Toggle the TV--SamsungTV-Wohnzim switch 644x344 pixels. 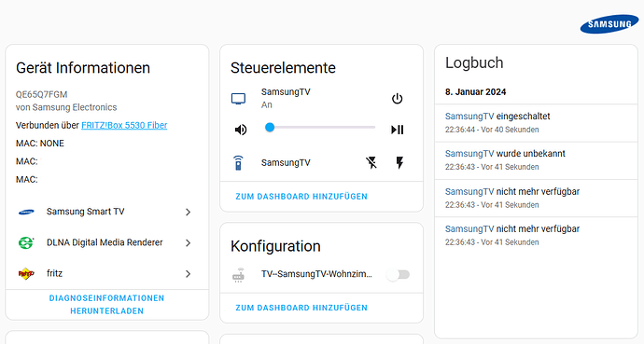tap(398, 275)
